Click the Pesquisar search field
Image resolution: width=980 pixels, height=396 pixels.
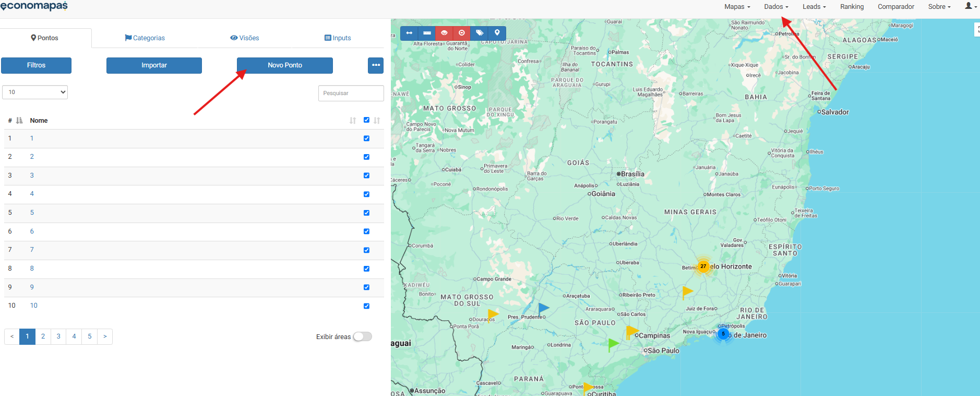[351, 93]
